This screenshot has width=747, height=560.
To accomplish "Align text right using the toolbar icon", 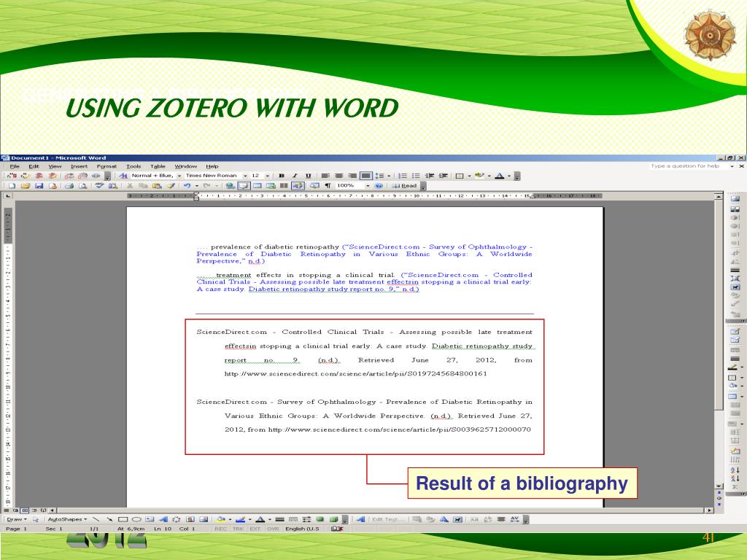I will coord(352,176).
